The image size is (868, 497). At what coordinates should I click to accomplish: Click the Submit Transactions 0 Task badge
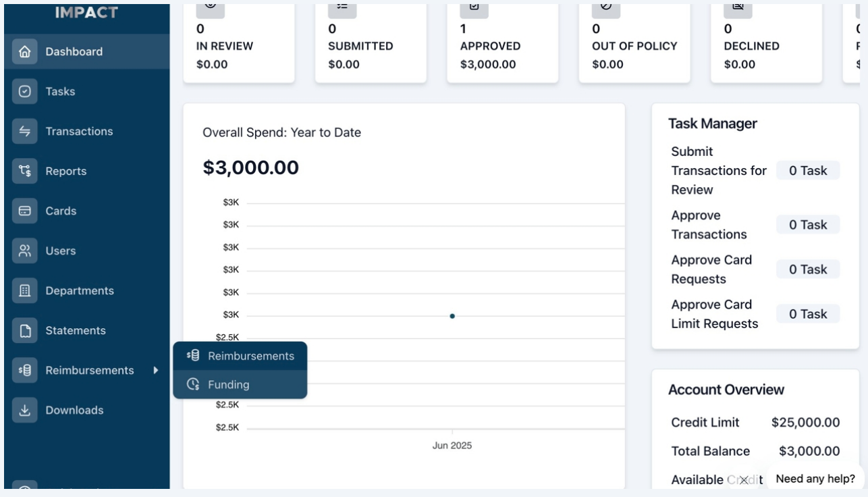click(x=808, y=170)
